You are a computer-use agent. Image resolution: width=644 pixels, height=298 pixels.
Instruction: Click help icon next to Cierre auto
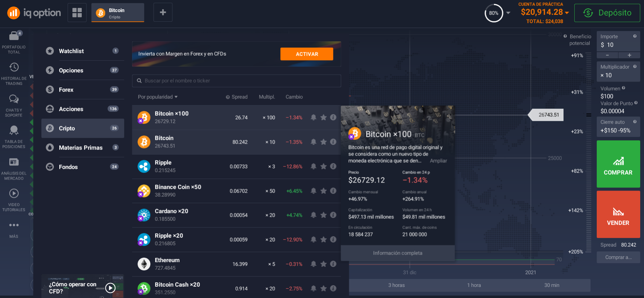tap(635, 122)
